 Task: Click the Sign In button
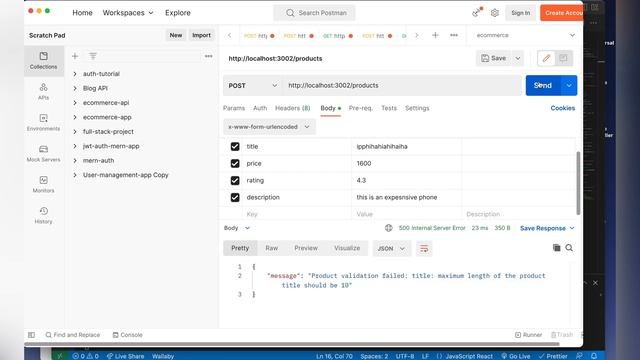[x=521, y=13]
